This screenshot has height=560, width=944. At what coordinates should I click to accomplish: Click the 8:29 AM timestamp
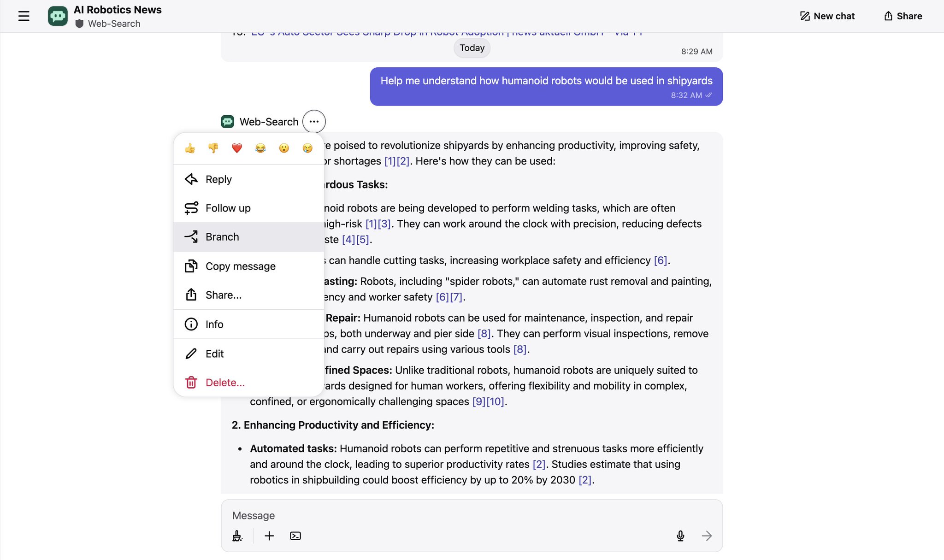tap(697, 52)
